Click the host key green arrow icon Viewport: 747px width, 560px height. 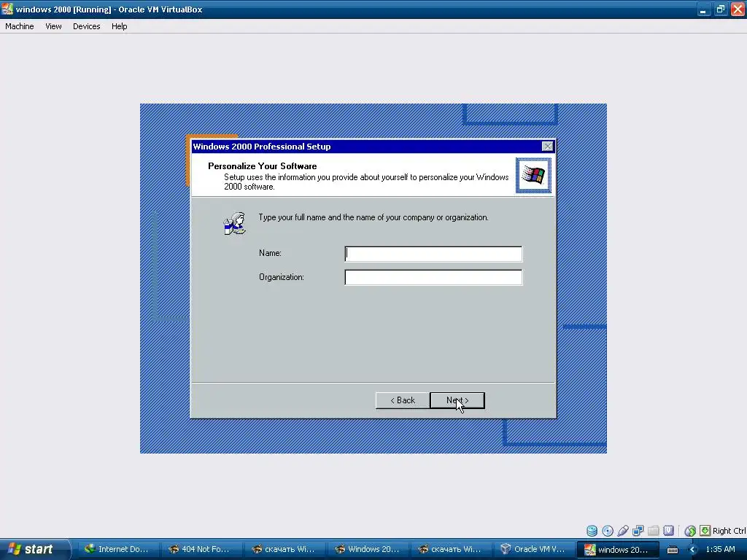[705, 531]
